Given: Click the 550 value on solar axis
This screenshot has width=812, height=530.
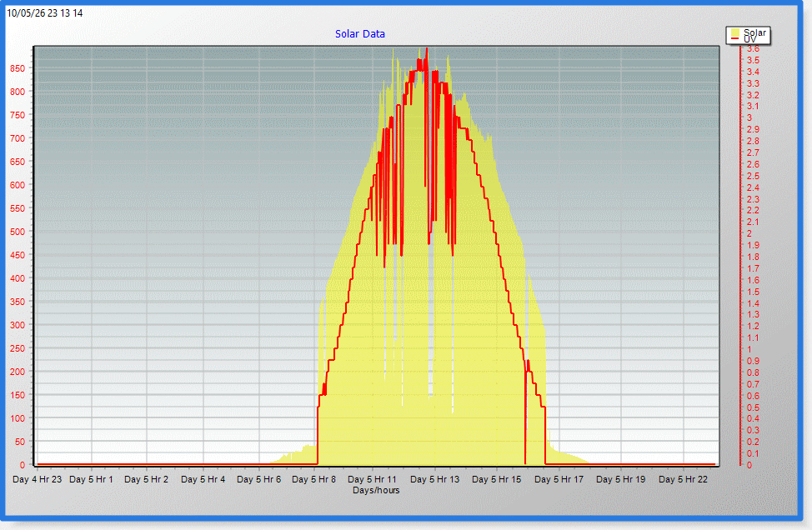Looking at the screenshot, I should coord(17,208).
